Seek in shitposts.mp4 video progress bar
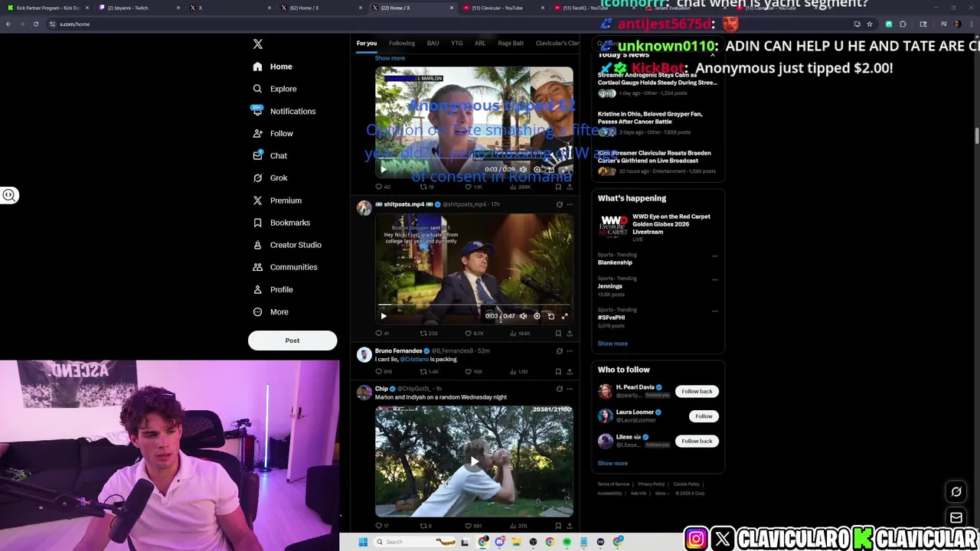Image resolution: width=980 pixels, height=551 pixels. pyautogui.click(x=474, y=305)
